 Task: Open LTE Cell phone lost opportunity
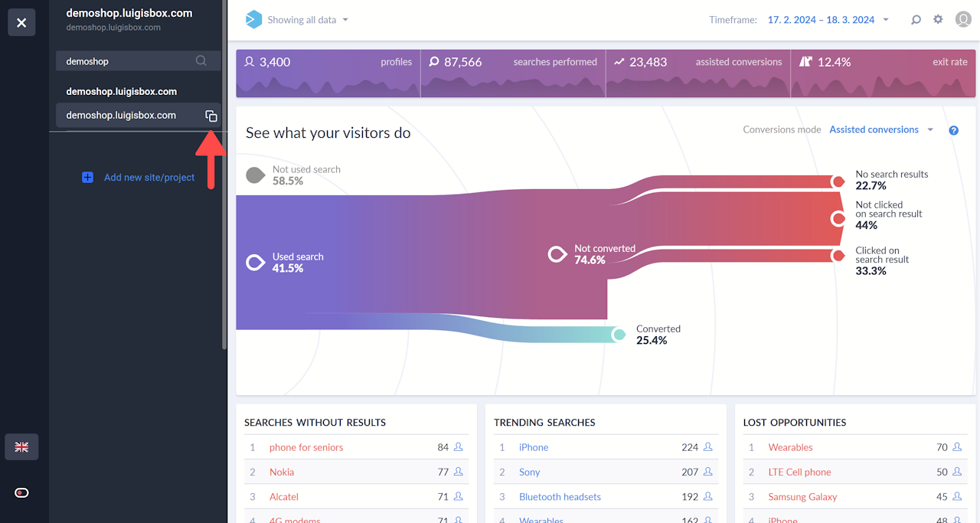pyautogui.click(x=799, y=472)
